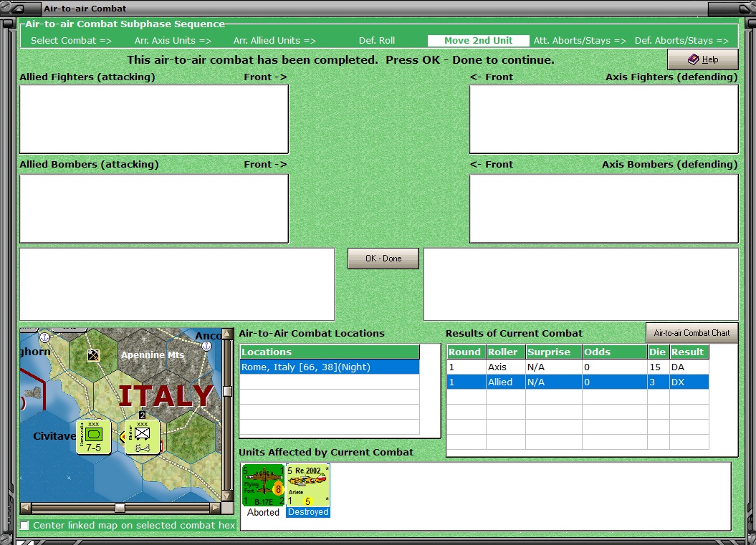Viewport: 756px width, 545px height.
Task: Click the DA result cell
Action: point(689,367)
